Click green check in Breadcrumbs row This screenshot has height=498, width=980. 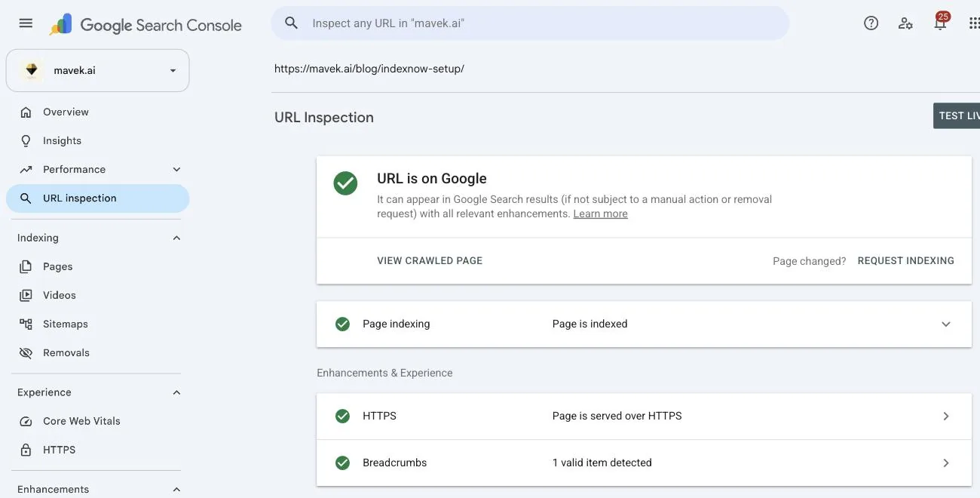pos(342,463)
